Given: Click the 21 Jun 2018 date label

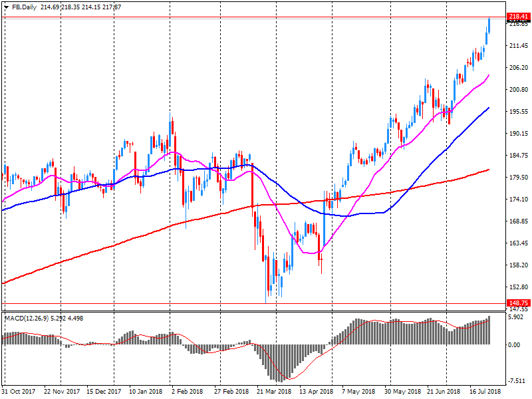Looking at the screenshot, I should pyautogui.click(x=444, y=391).
